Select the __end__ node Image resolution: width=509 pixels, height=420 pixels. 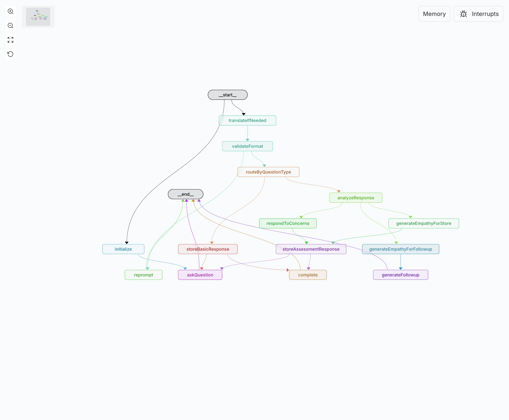[185, 194]
